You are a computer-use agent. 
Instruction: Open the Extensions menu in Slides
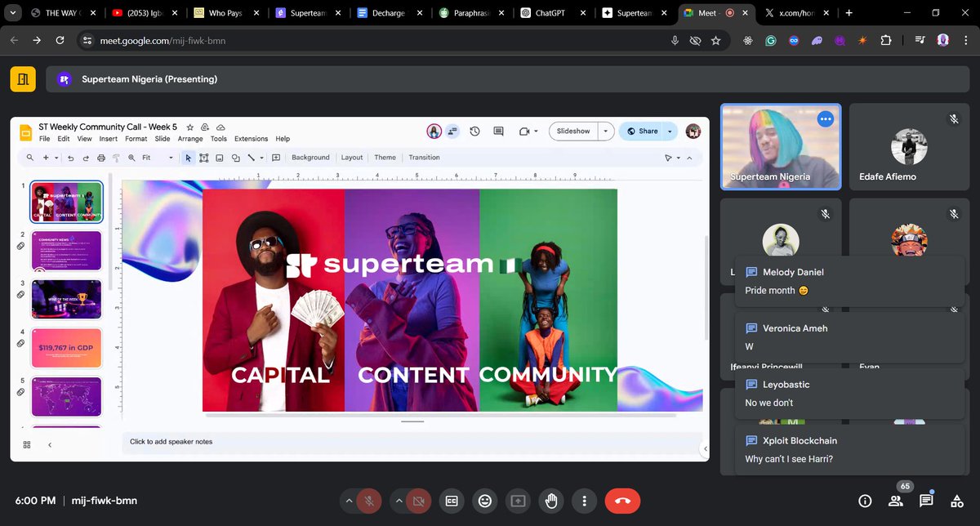click(251, 139)
